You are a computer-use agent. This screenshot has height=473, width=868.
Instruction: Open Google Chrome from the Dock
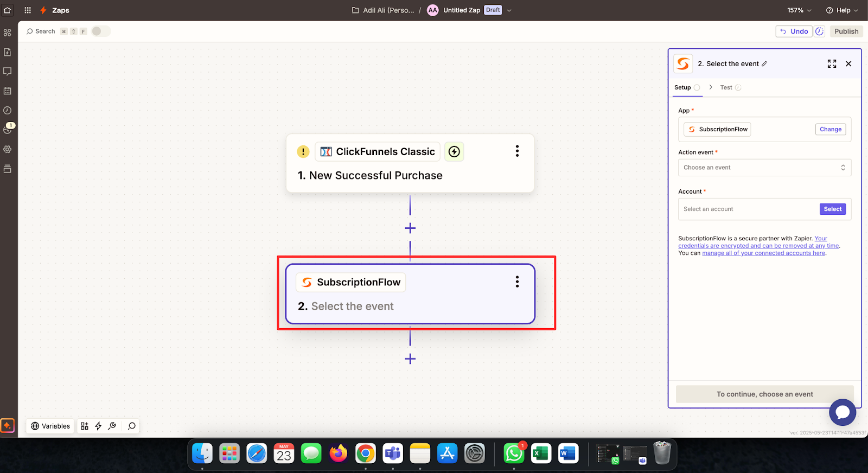click(x=366, y=453)
